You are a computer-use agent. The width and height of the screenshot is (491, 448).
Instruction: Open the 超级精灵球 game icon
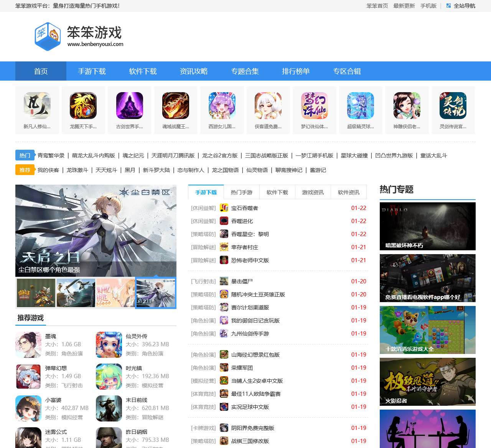tap(361, 106)
